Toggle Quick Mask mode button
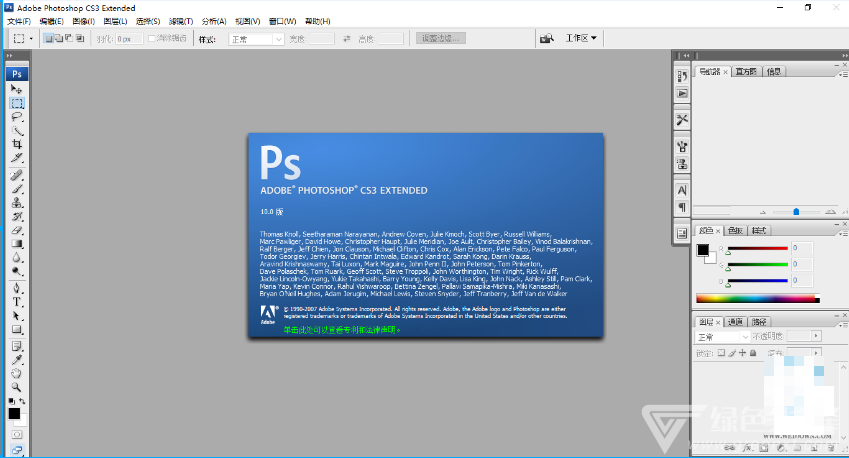Image resolution: width=849 pixels, height=458 pixels. pyautogui.click(x=17, y=435)
